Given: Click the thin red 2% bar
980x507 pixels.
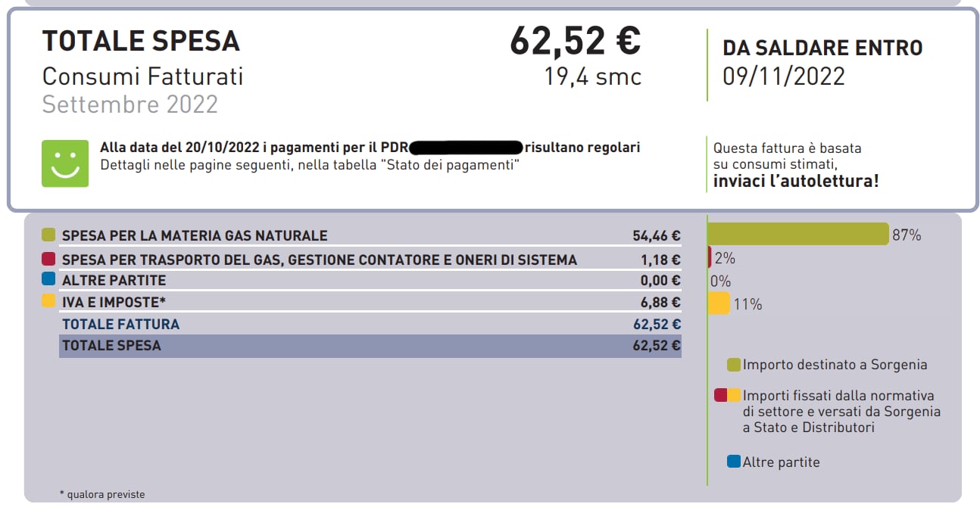Looking at the screenshot, I should (710, 257).
